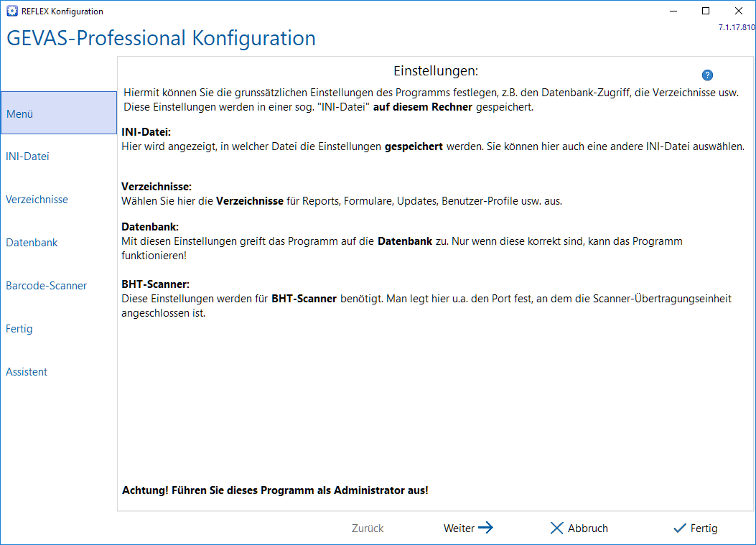
Task: Click the 'BHT-Scanner:' bold heading
Action: point(155,284)
